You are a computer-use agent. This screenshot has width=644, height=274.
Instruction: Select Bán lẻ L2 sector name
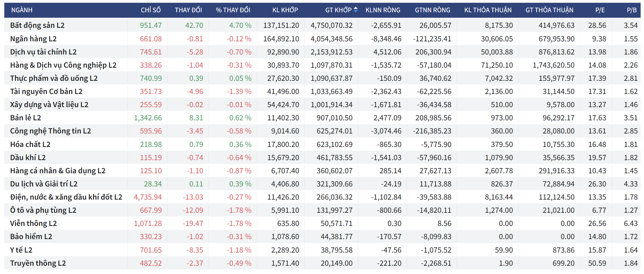tap(25, 118)
